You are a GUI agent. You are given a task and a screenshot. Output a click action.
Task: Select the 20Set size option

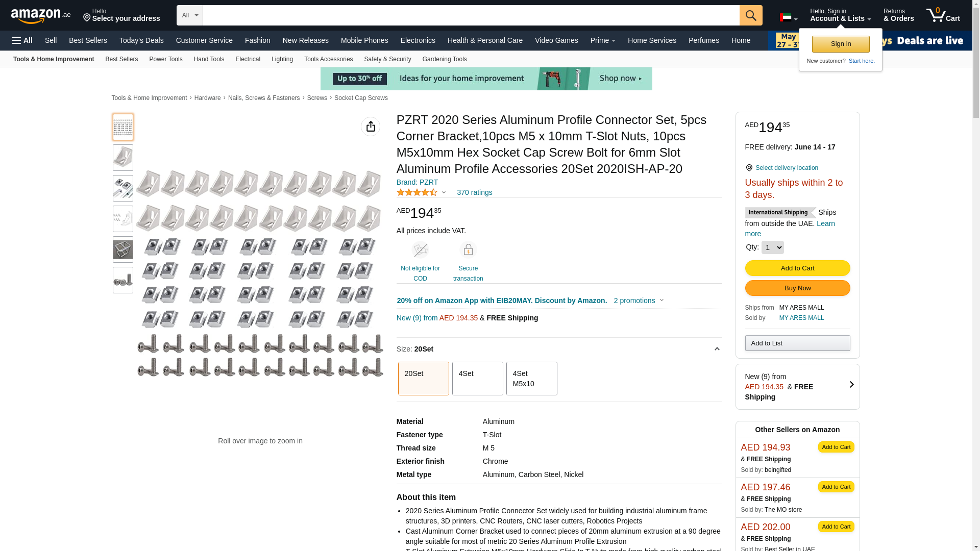(x=423, y=379)
